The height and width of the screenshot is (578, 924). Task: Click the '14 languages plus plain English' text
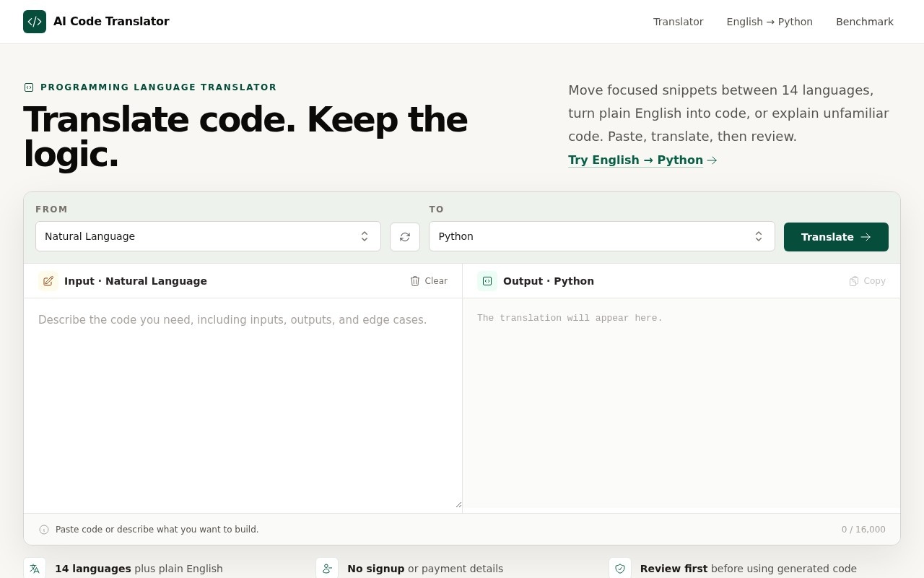[139, 569]
